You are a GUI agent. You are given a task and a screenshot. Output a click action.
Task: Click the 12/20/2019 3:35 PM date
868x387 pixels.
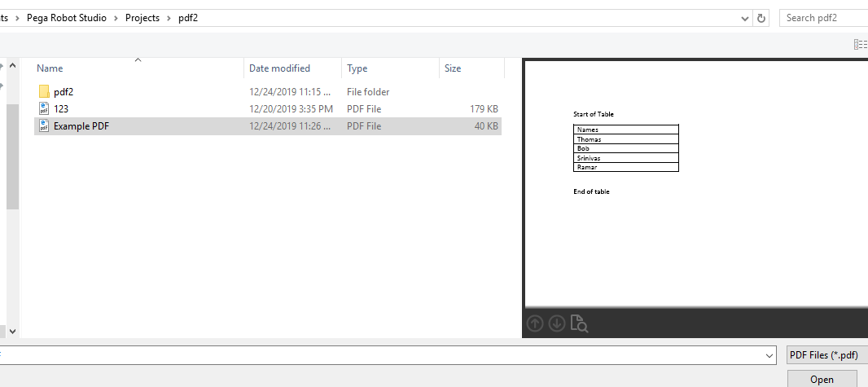(291, 109)
